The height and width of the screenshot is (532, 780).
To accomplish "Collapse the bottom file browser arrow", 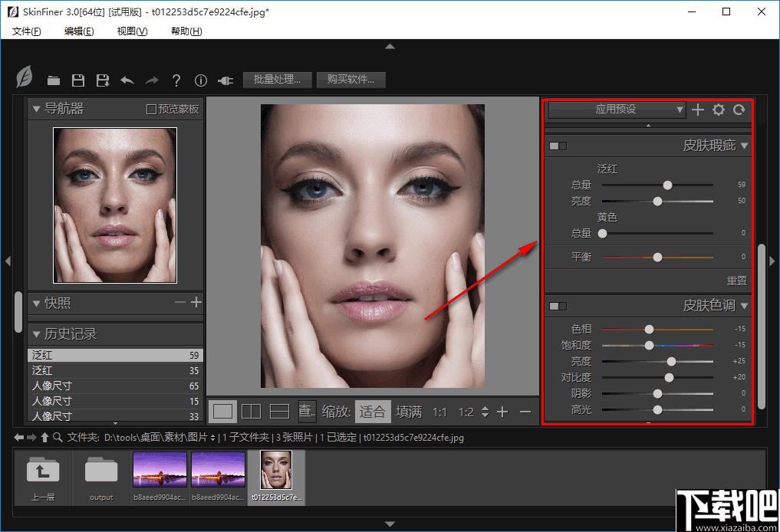I will (x=390, y=524).
